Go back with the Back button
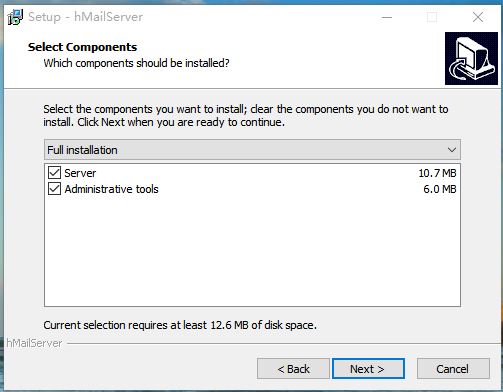Screen dimensions: 503x392 click(293, 369)
